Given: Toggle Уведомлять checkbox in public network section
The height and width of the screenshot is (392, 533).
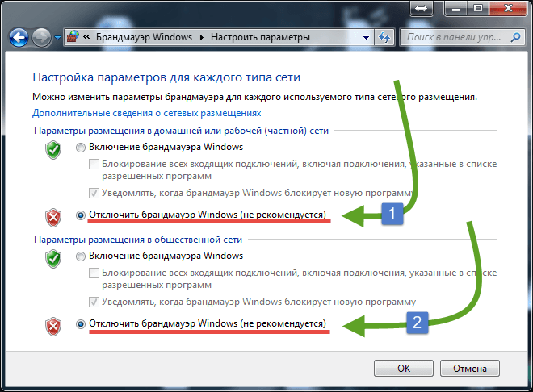Looking at the screenshot, I should (x=94, y=302).
